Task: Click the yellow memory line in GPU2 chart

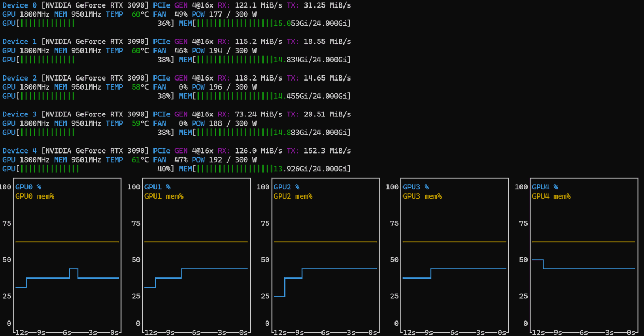Action: click(325, 242)
